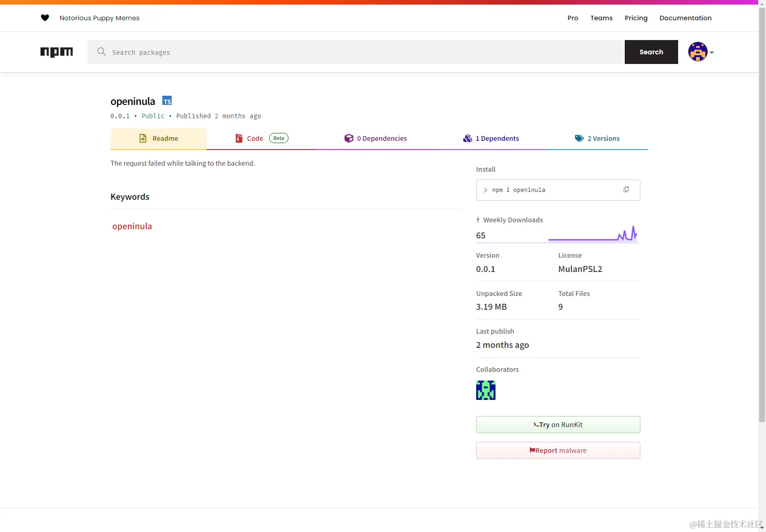Click the weekly downloads count 65
766x532 pixels.
[x=481, y=236]
